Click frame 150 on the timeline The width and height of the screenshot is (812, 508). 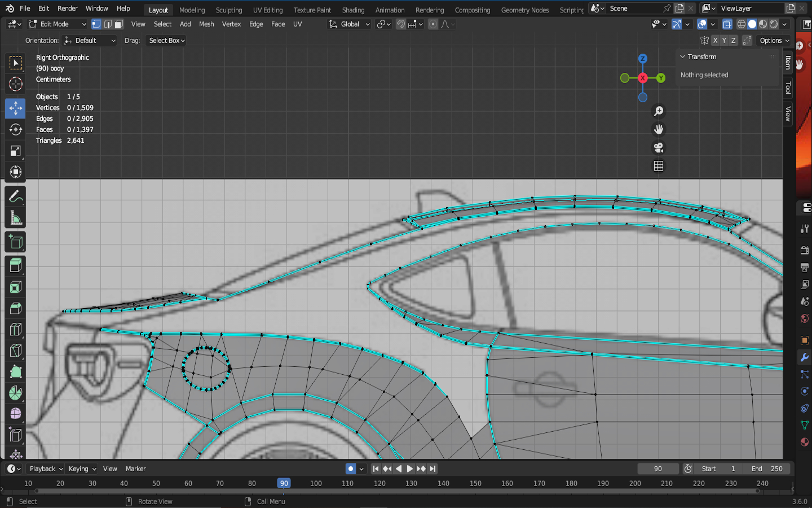pos(475,483)
